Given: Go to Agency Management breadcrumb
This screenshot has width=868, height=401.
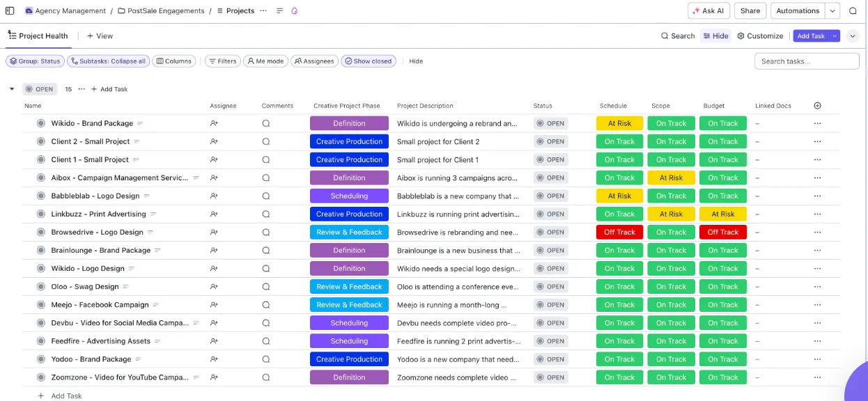Looking at the screenshot, I should coord(65,11).
